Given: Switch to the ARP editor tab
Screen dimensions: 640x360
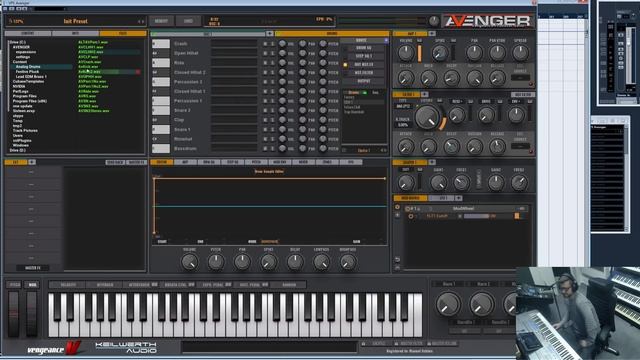Looking at the screenshot, I should click(x=185, y=162).
